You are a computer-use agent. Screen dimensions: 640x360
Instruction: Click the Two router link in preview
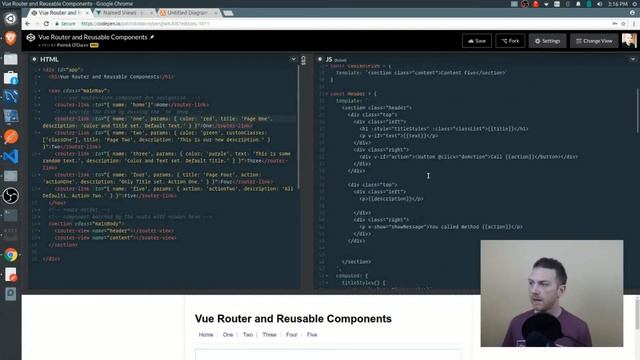pyautogui.click(x=248, y=335)
